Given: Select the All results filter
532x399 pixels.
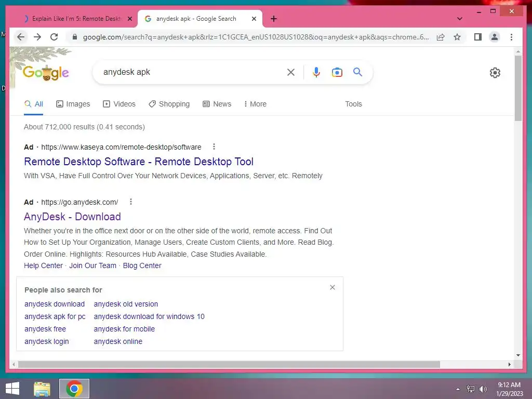Looking at the screenshot, I should [34, 104].
